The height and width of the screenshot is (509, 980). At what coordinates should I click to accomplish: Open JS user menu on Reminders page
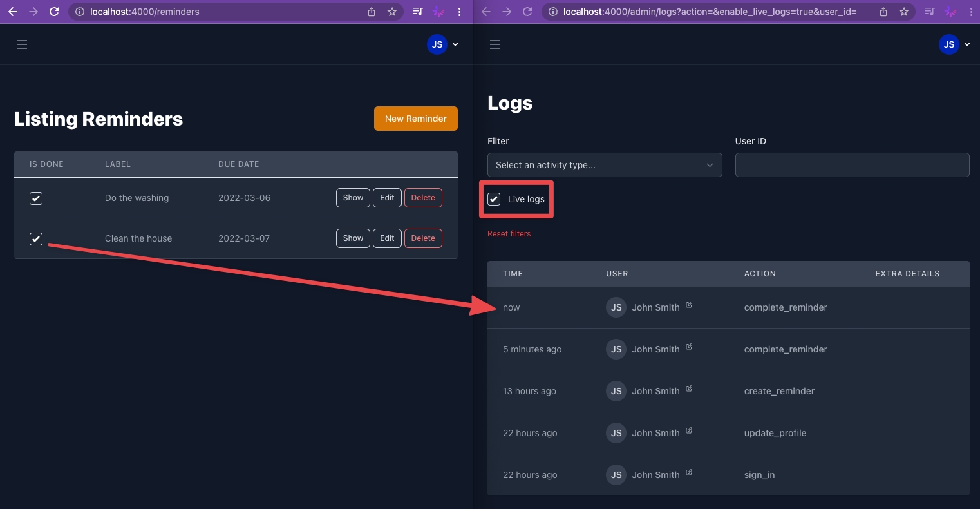click(x=443, y=44)
